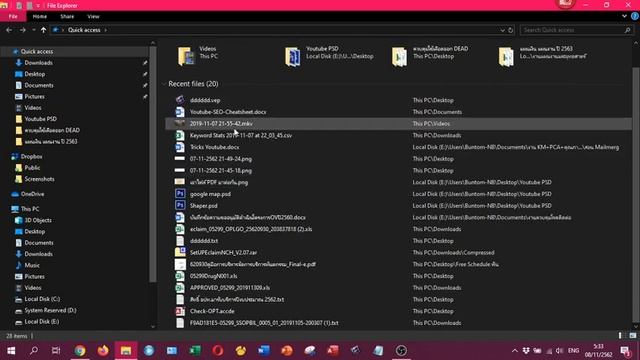Click the Back navigation arrow
This screenshot has width=640, height=360.
pos(9,30)
